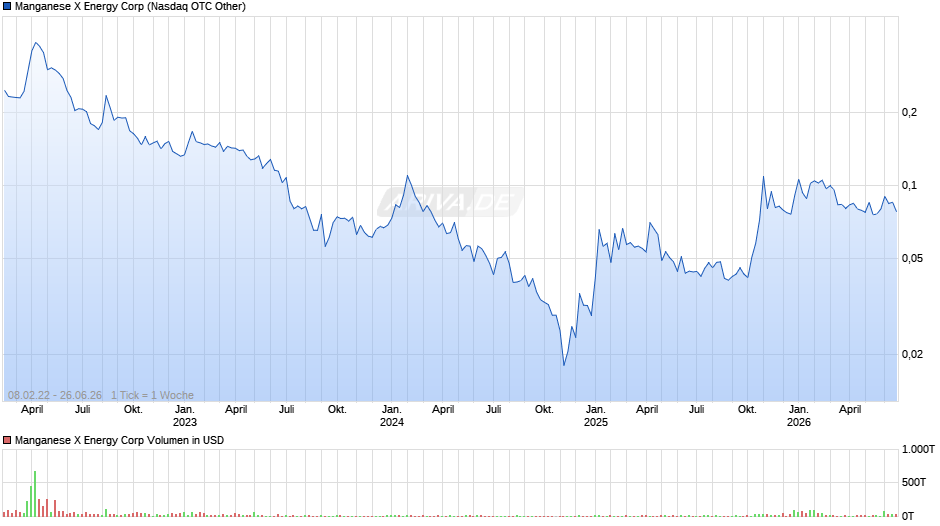Viewport: 940px width, 526px height.
Task: Click the 'Jan. 2026' time axis label
Action: pyautogui.click(x=799, y=416)
